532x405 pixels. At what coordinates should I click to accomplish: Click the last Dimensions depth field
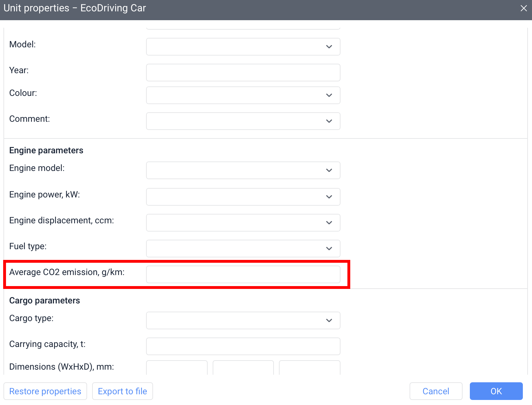tap(310, 368)
